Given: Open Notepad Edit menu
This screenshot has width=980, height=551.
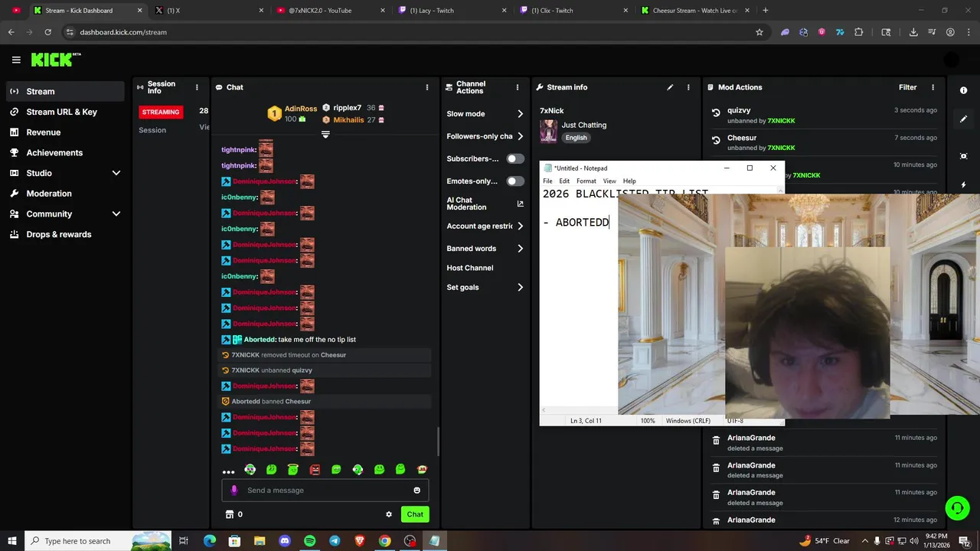Looking at the screenshot, I should pyautogui.click(x=564, y=181).
